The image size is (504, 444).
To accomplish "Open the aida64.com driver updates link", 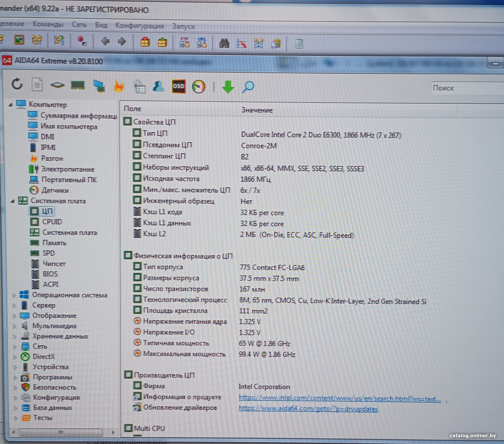I will point(308,409).
